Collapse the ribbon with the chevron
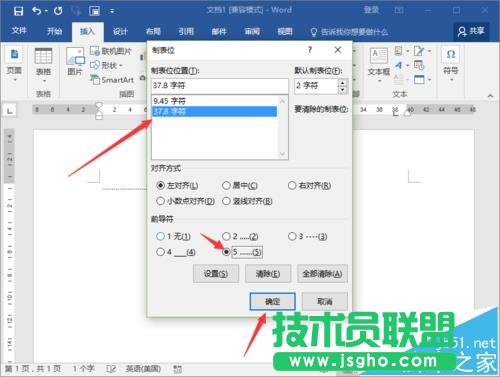500x377 pixels. pyautogui.click(x=490, y=96)
